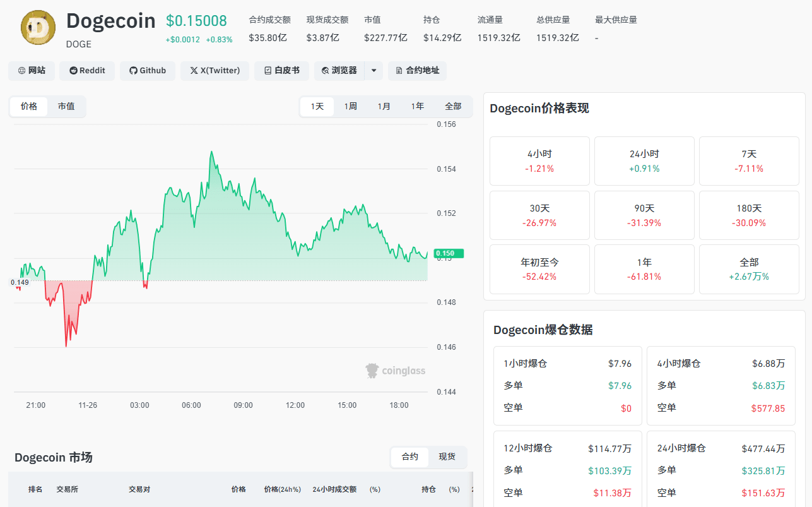Select the 1天 time range
The width and height of the screenshot is (812, 507).
pyautogui.click(x=317, y=107)
